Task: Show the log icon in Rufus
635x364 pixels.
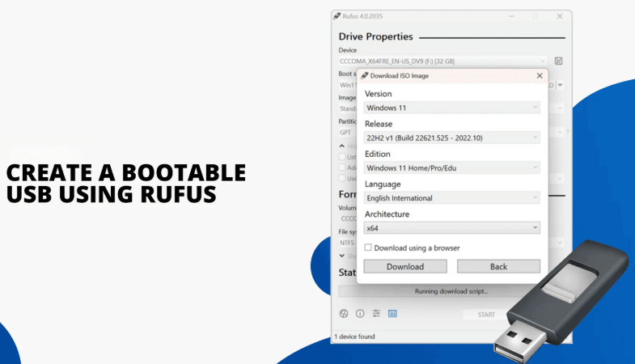Action: click(392, 313)
